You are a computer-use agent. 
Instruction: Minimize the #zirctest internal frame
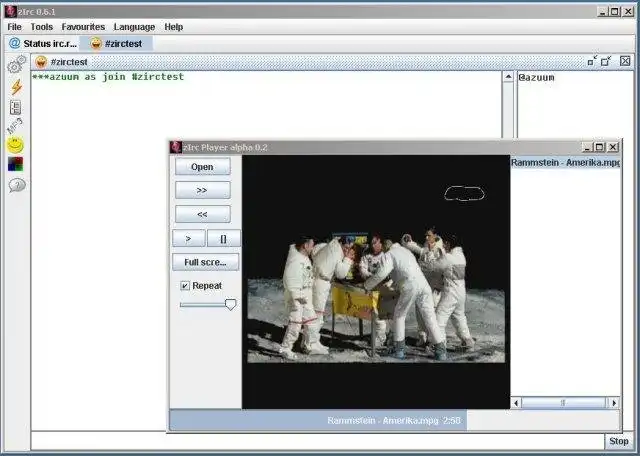[592, 61]
